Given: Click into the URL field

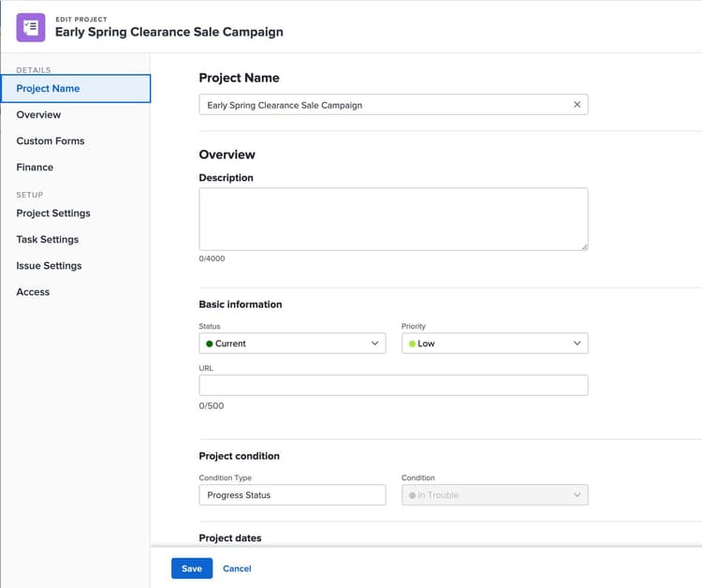Looking at the screenshot, I should click(x=393, y=385).
